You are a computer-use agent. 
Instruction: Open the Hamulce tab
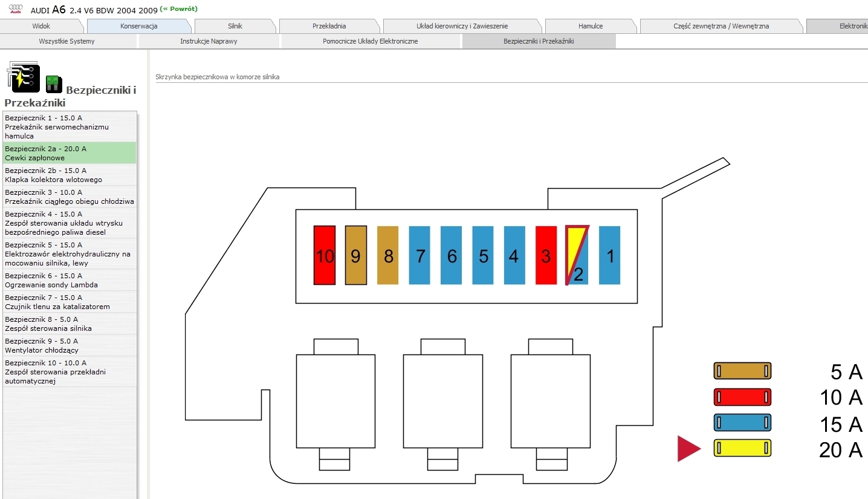591,25
